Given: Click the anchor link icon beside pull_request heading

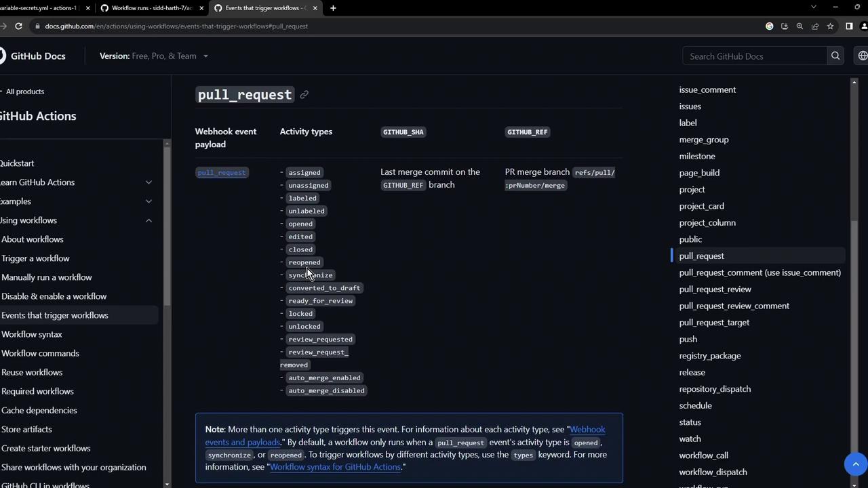Looking at the screenshot, I should pos(304,95).
